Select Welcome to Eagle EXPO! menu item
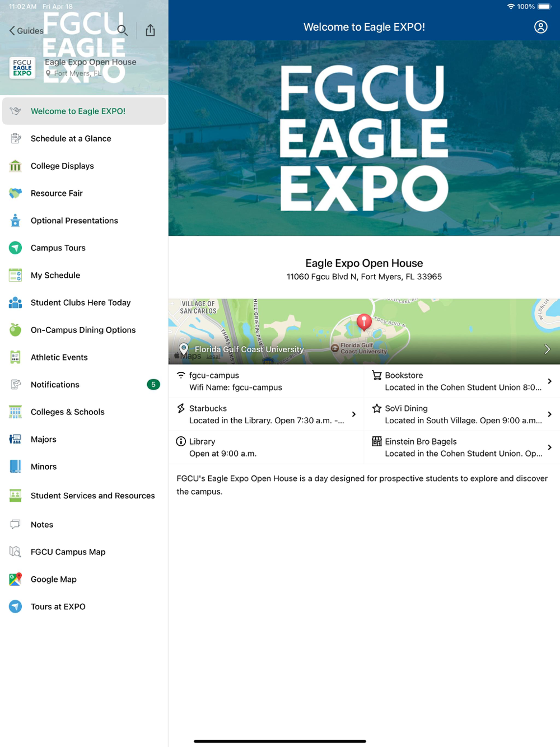 (84, 111)
